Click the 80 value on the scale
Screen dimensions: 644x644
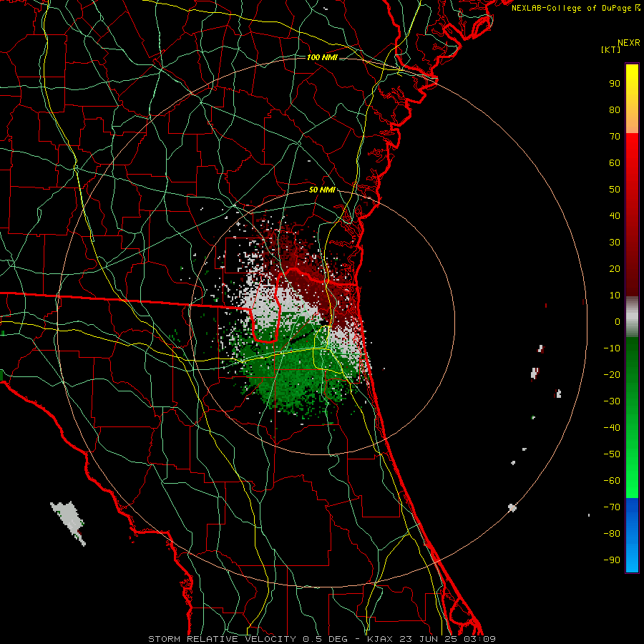coord(615,110)
